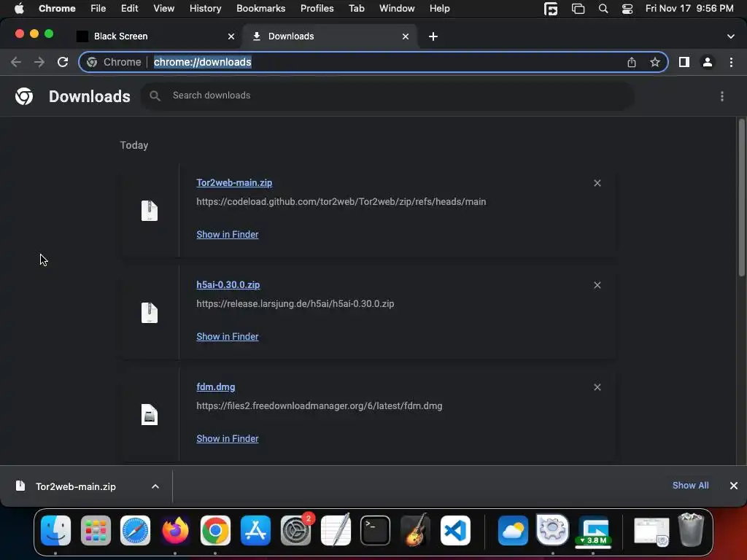Open the fdm.dmg file link
The width and height of the screenshot is (747, 560).
pyautogui.click(x=216, y=387)
